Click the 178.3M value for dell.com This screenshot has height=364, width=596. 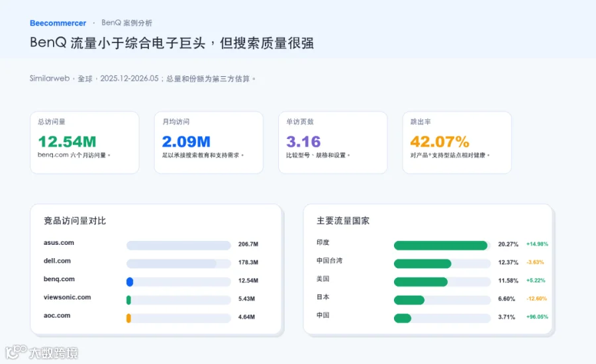[x=248, y=263]
